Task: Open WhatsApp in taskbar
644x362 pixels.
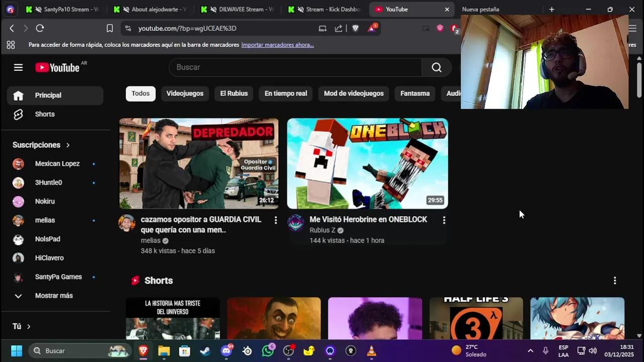Action: coord(268,351)
